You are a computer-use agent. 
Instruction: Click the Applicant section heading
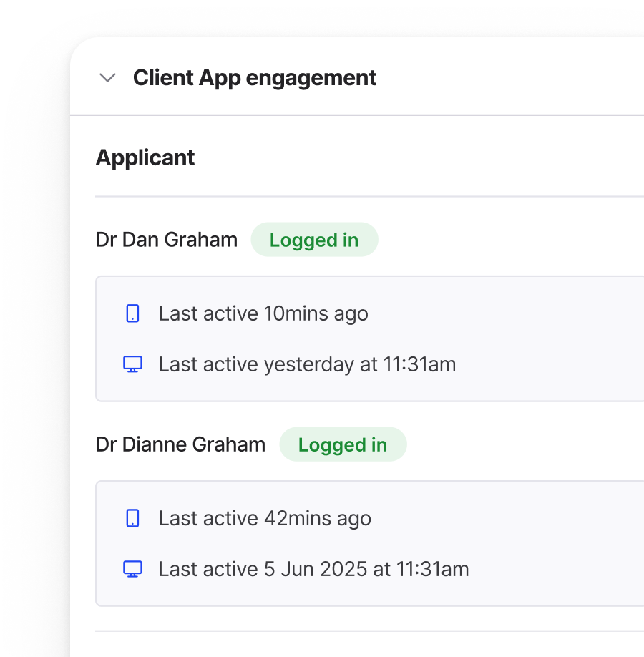[145, 158]
